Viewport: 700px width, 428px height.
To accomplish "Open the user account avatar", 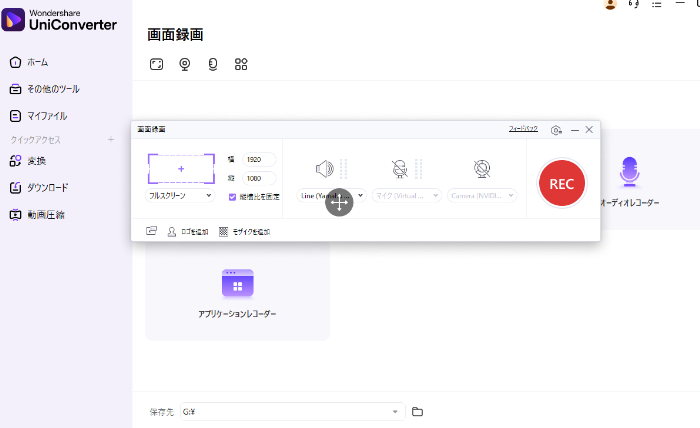I will coord(610,4).
